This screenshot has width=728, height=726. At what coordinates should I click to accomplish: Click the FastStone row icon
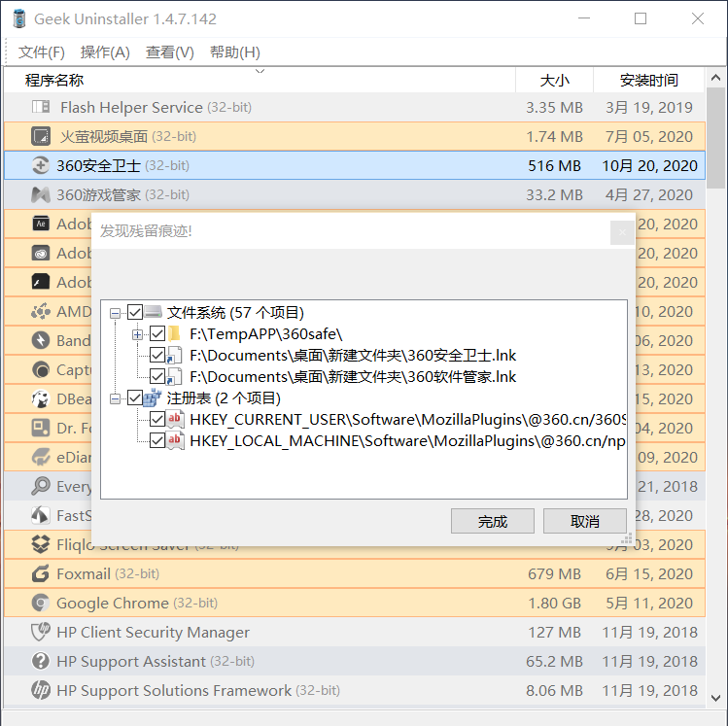pos(41,515)
